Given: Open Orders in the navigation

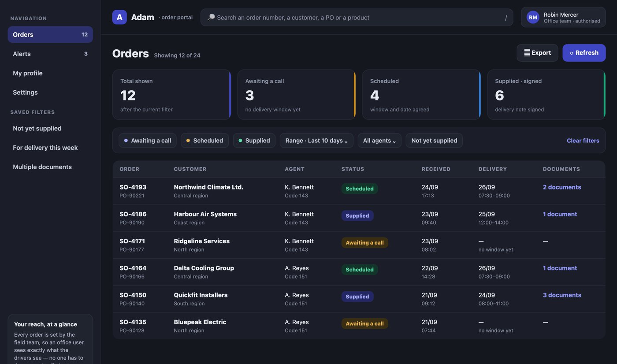Looking at the screenshot, I should [50, 34].
